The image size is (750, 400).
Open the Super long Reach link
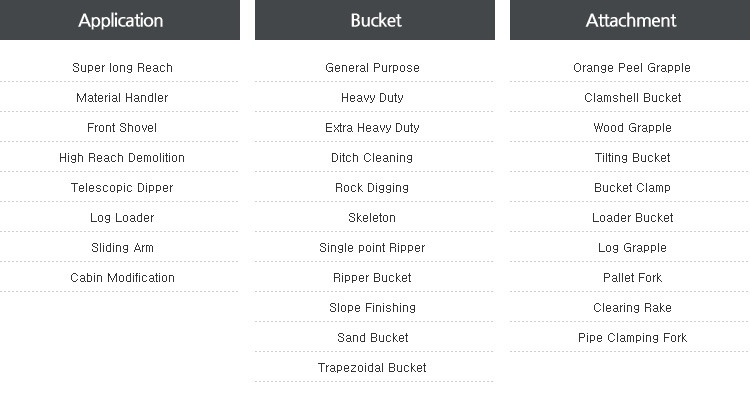pos(122,67)
